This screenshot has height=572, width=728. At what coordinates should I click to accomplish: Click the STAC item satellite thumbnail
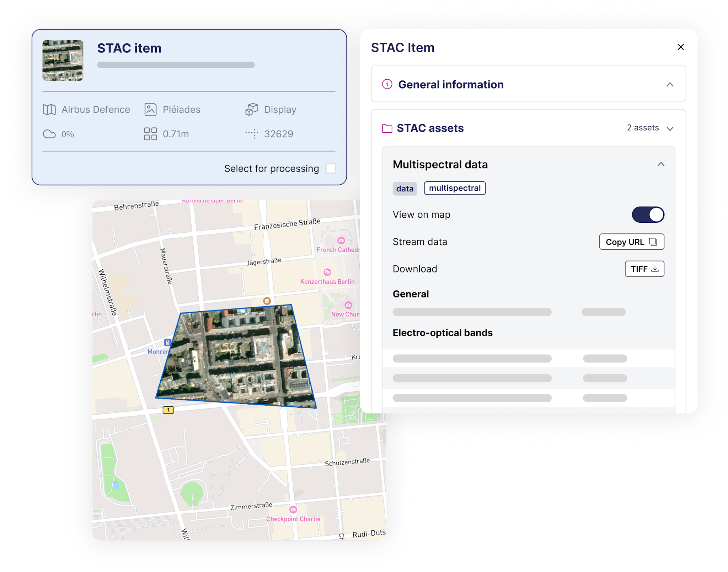63,60
